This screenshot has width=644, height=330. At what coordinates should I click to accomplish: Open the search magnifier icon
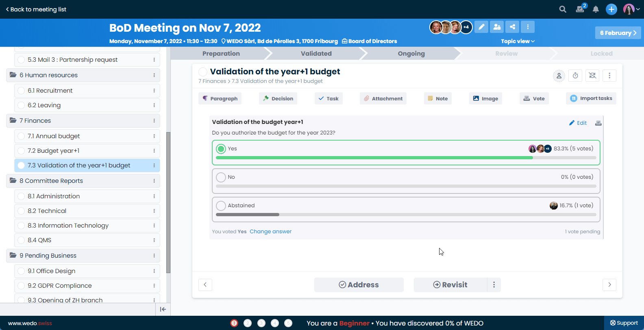point(563,9)
